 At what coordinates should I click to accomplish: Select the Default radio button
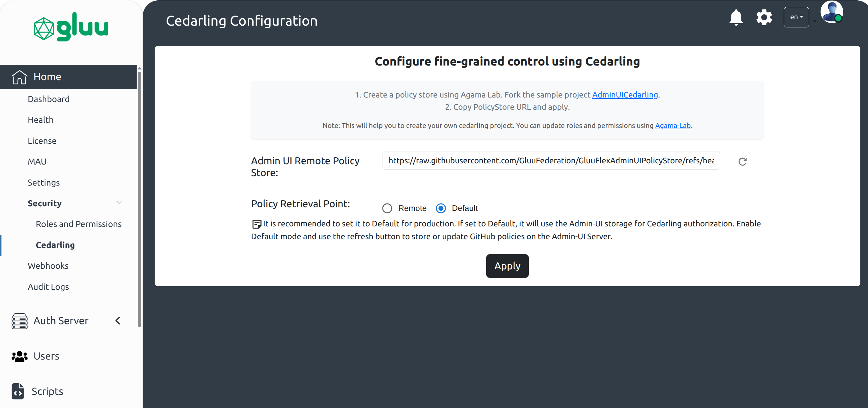pos(441,208)
